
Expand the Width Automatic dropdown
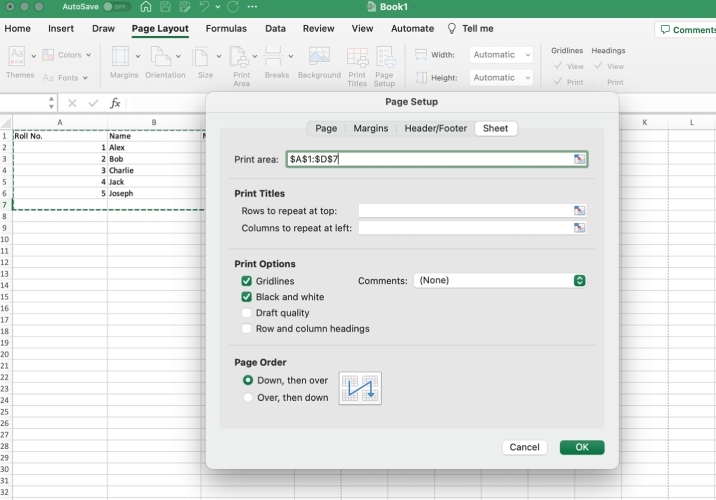tap(502, 55)
